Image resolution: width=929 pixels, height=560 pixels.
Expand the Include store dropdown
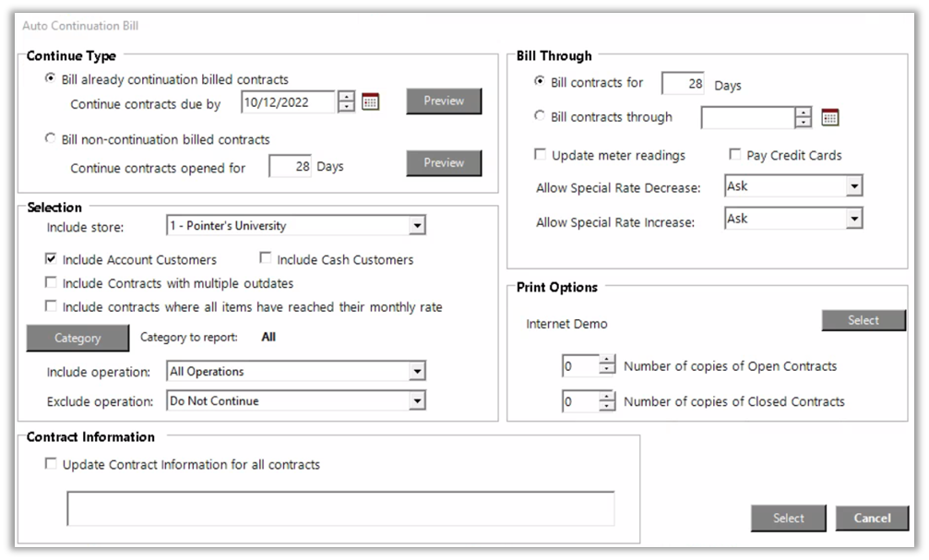coord(417,226)
